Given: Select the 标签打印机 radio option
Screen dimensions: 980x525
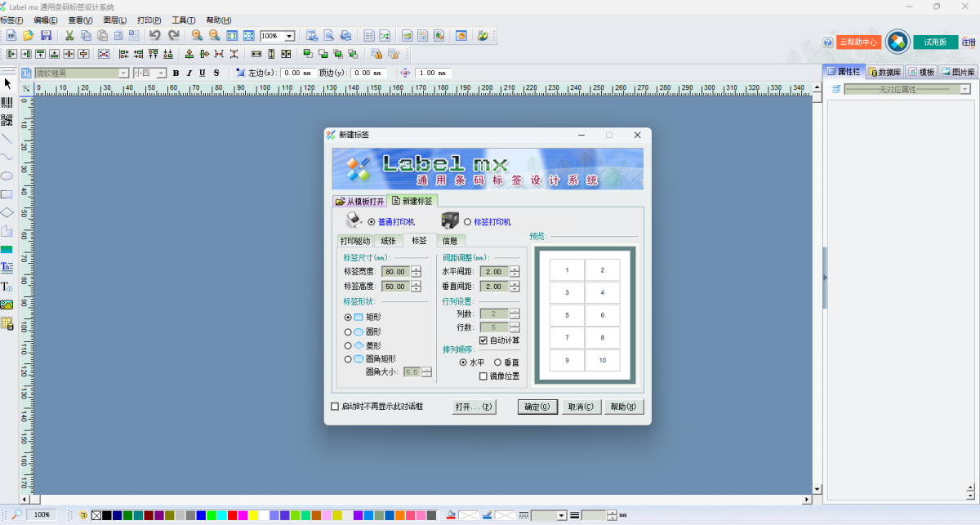Looking at the screenshot, I should click(x=468, y=221).
